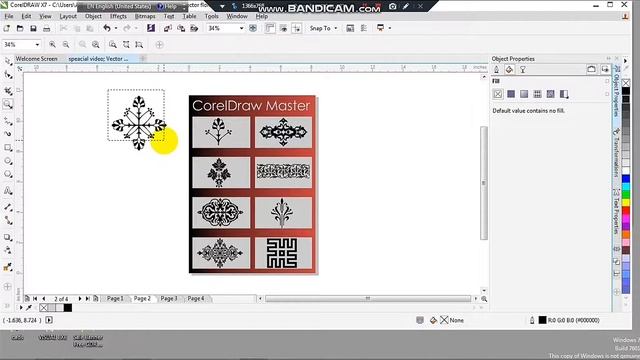Viewport: 640px width, 360px height.
Task: Switch to Welcome Screen tab
Action: click(36, 59)
